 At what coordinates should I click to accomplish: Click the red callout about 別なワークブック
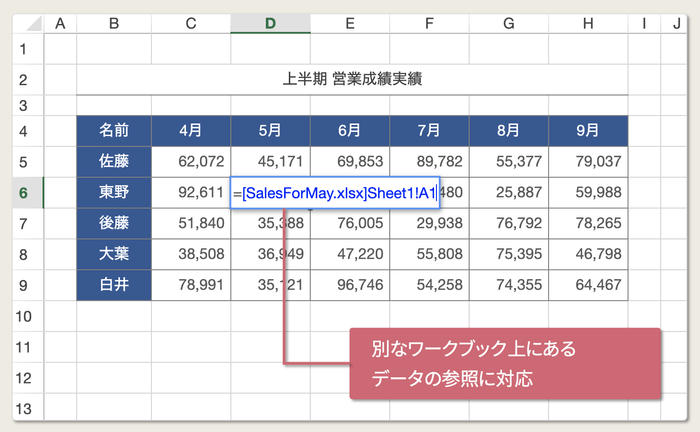pyautogui.click(x=505, y=363)
